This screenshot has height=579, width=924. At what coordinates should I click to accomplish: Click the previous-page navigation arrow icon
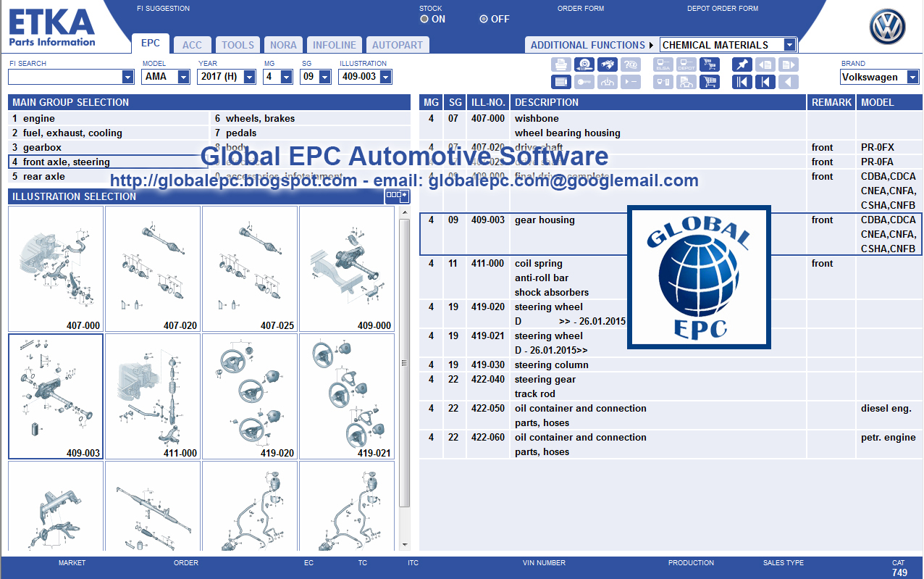pos(765,81)
